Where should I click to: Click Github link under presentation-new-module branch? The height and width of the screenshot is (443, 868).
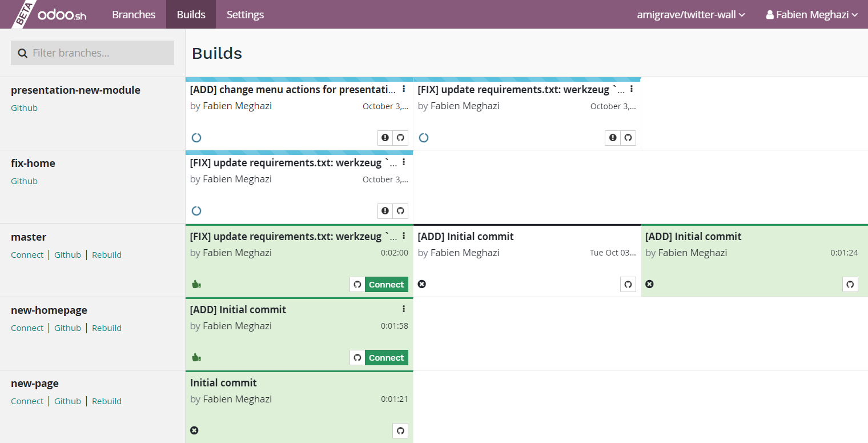coord(24,108)
